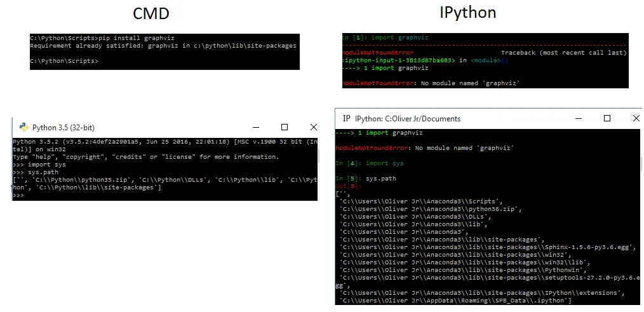Click the IPython: C:Oliver Jr/Documents title
The width and height of the screenshot is (644, 312).
point(408,119)
